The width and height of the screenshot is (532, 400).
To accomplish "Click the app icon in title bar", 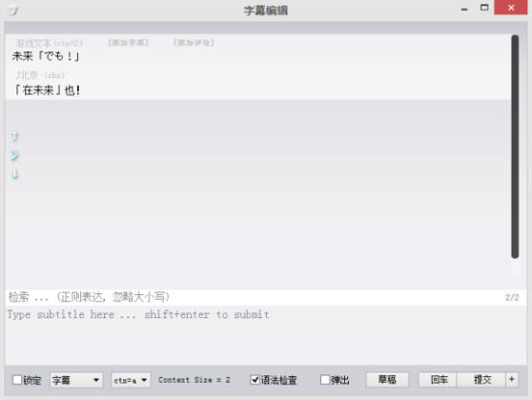I will pos(13,10).
